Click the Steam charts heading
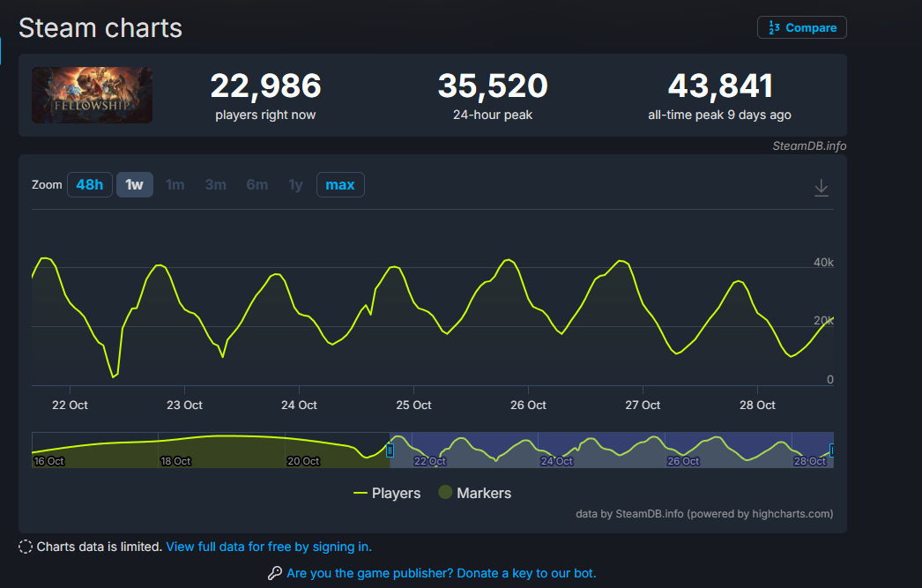922x588 pixels. [100, 28]
